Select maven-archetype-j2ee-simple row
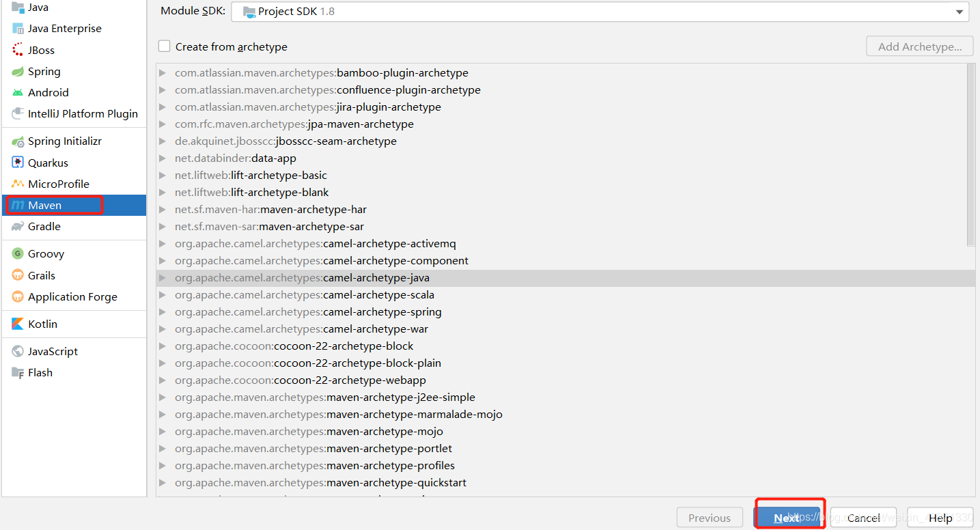The width and height of the screenshot is (980, 530). point(565,397)
